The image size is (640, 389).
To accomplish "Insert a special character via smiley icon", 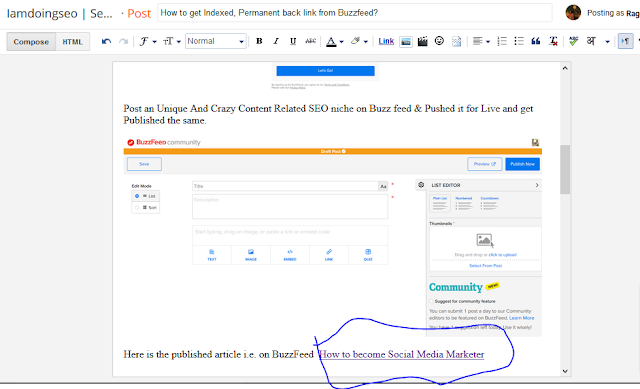I will click(x=439, y=41).
